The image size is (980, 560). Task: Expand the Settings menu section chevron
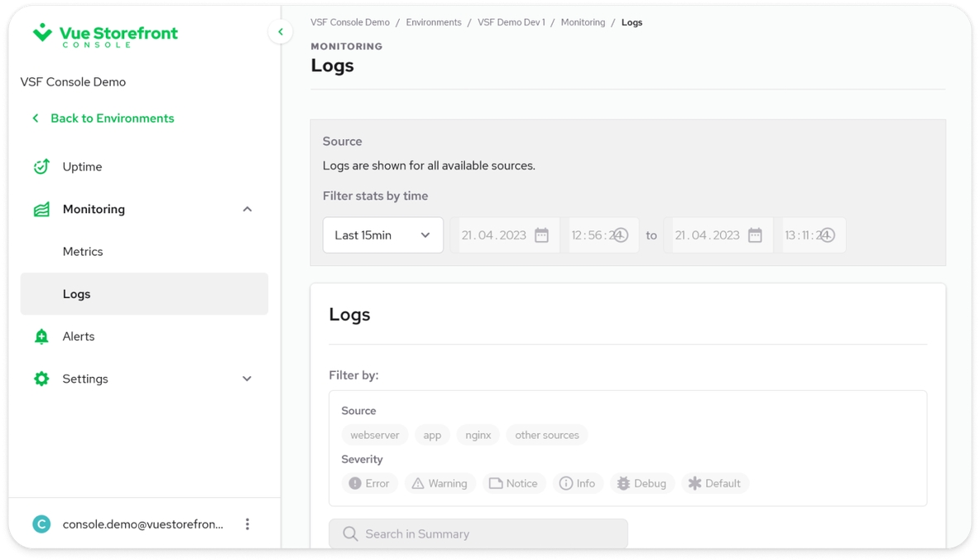pos(247,379)
